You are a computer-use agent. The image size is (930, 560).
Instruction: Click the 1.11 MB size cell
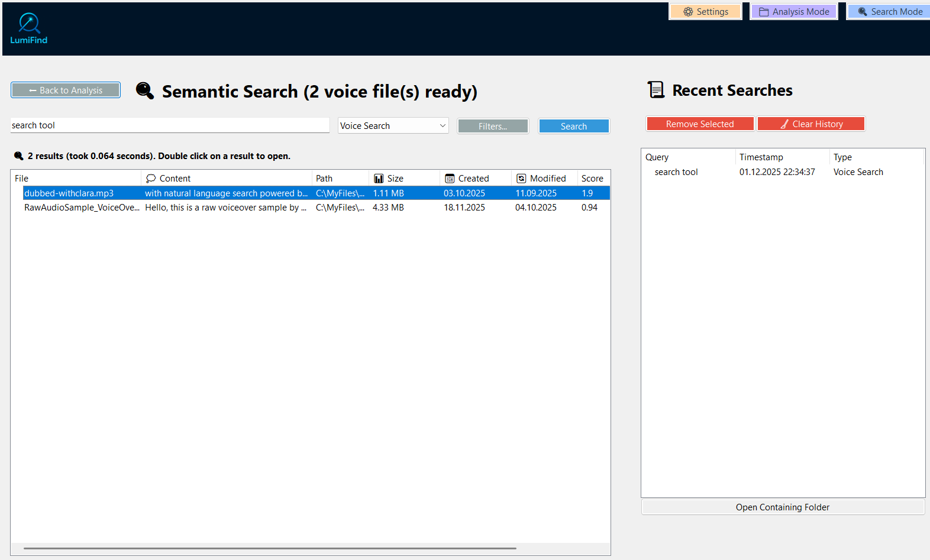tap(388, 193)
